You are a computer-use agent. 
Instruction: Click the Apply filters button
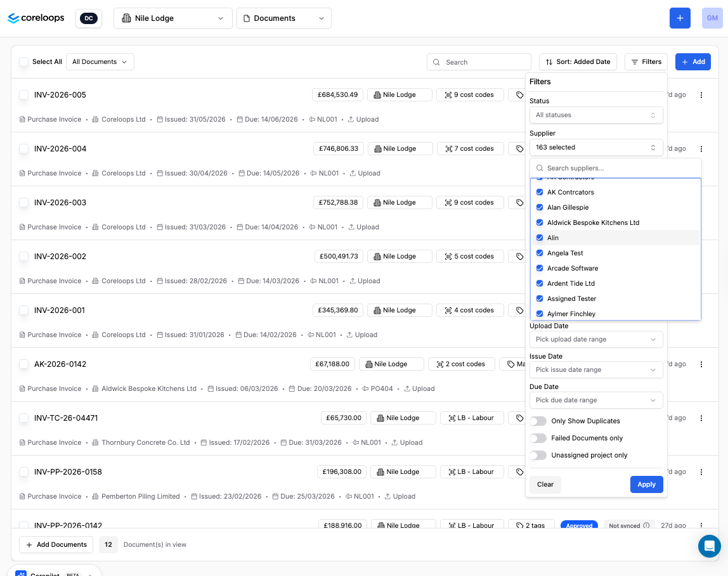point(646,484)
